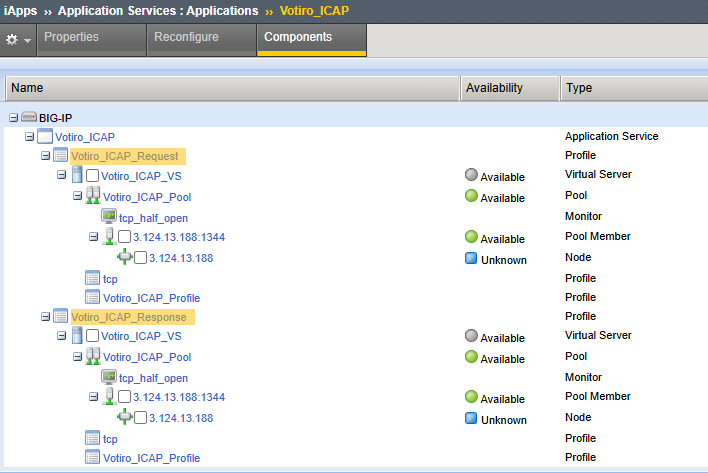The image size is (708, 473).
Task: Click pool icon under Votiro_ICAP_Request
Action: (93, 195)
